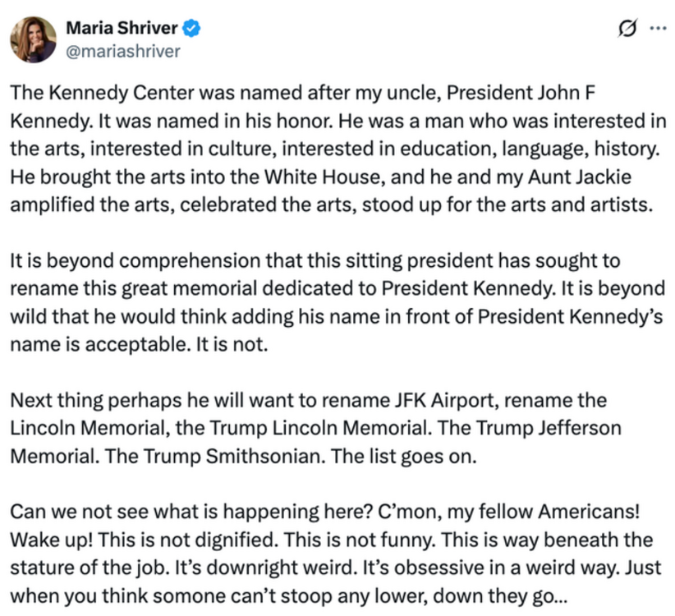675x616 pixels.
Task: Click the Maria Shriver display name
Action: pyautogui.click(x=122, y=29)
